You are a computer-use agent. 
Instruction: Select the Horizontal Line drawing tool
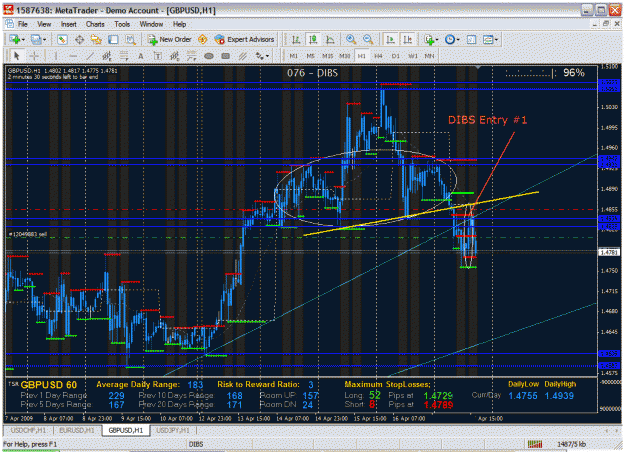(73, 56)
